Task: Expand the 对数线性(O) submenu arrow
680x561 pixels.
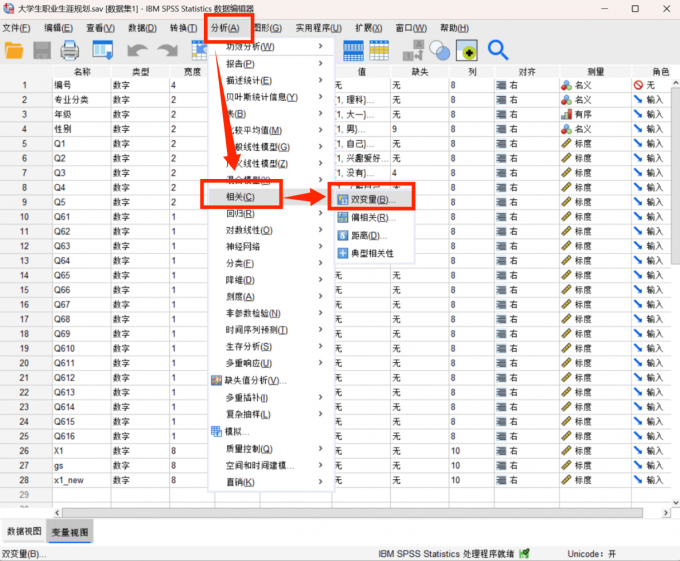Action: tap(320, 230)
